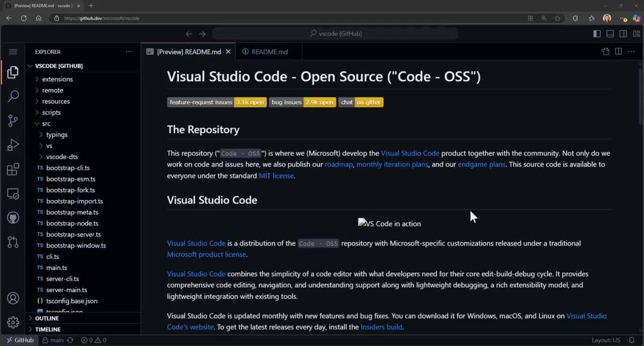
Task: Toggle the Primary Side Bar visibility icon
Action: 596,34
